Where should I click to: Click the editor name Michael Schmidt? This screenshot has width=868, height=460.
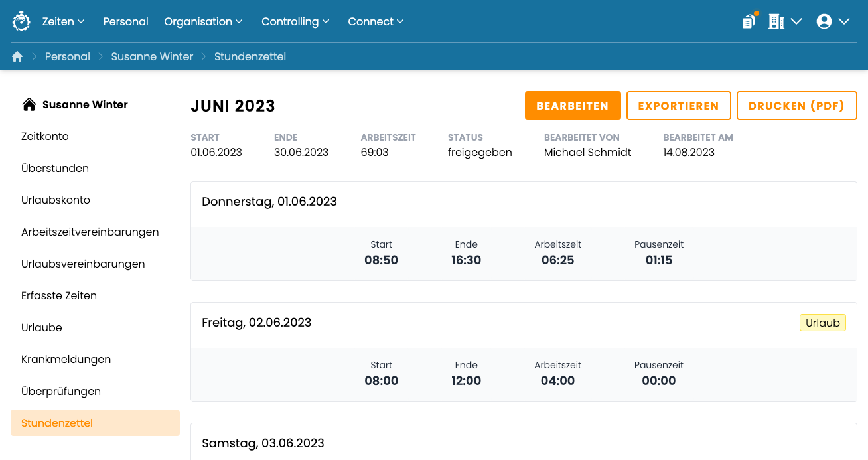(588, 152)
